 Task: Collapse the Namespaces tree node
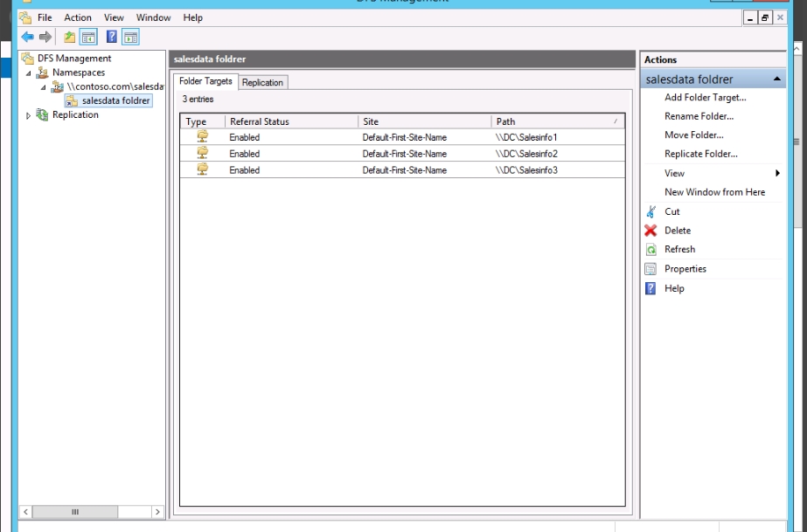[30, 73]
